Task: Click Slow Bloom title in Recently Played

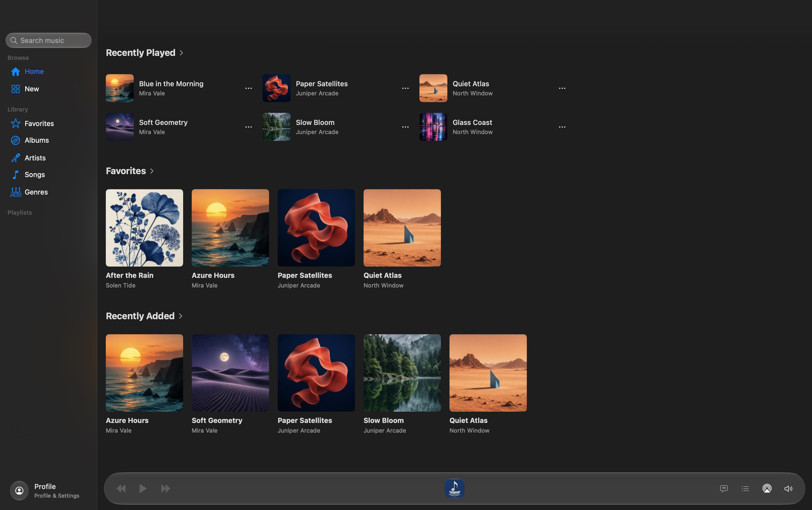Action: tap(315, 123)
